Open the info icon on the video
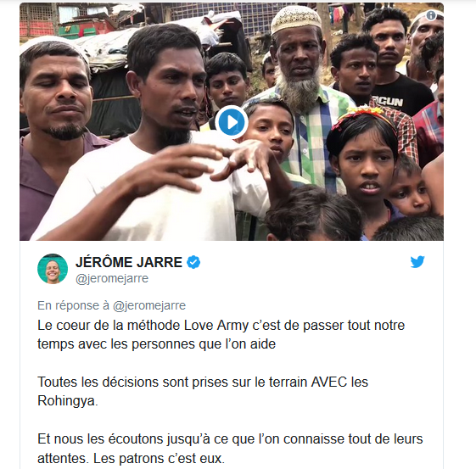Screen dimensions: 476x469 pyautogui.click(x=431, y=15)
